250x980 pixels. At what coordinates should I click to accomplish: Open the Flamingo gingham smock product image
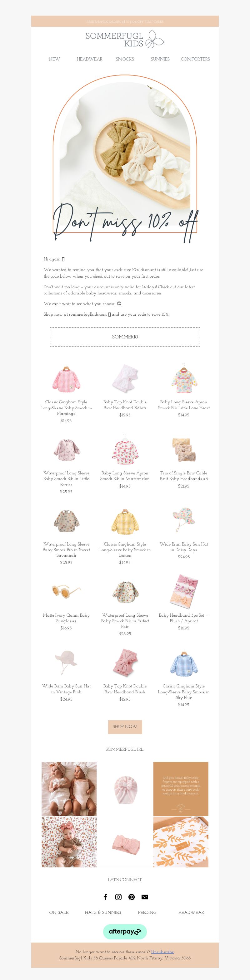[66, 378]
